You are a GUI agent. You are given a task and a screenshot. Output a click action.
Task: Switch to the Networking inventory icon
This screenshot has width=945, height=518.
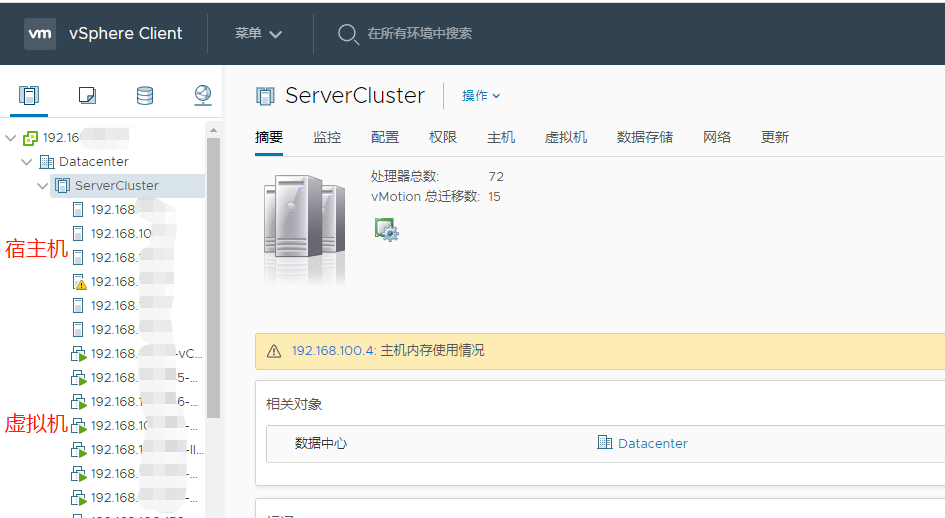coord(203,96)
